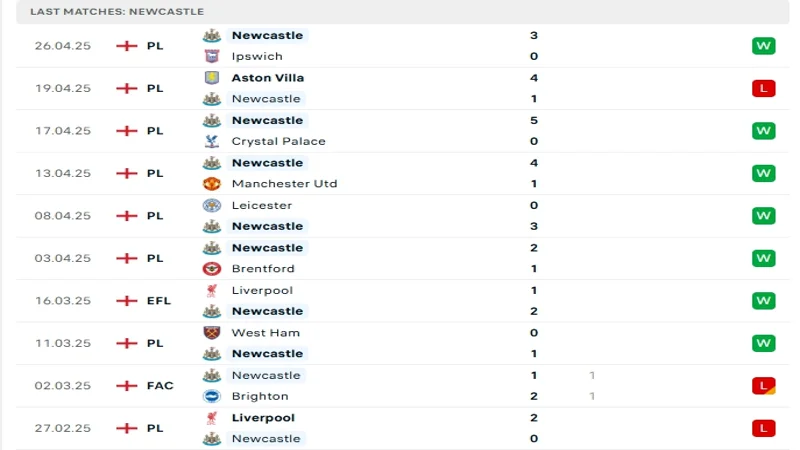Click the Last Matches: Newcastle header
Viewport: 800px width, 450px height.
tap(117, 11)
